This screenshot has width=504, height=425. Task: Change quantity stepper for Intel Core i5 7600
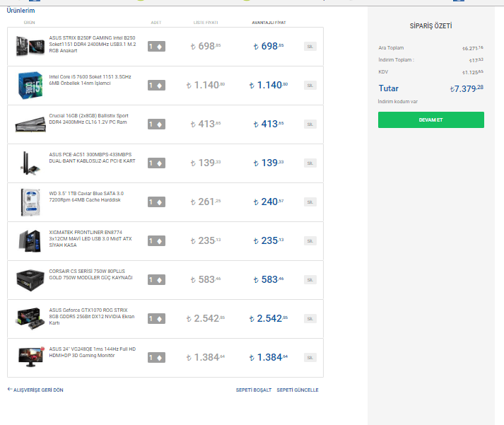[156, 86]
